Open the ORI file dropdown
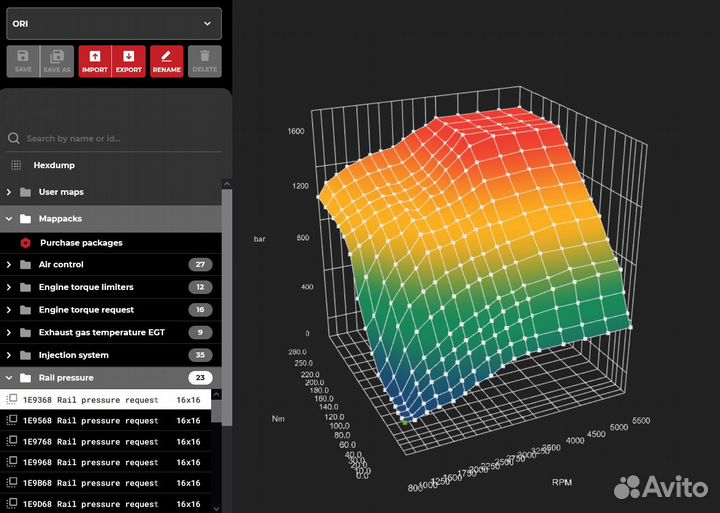720x513 pixels. click(112, 23)
